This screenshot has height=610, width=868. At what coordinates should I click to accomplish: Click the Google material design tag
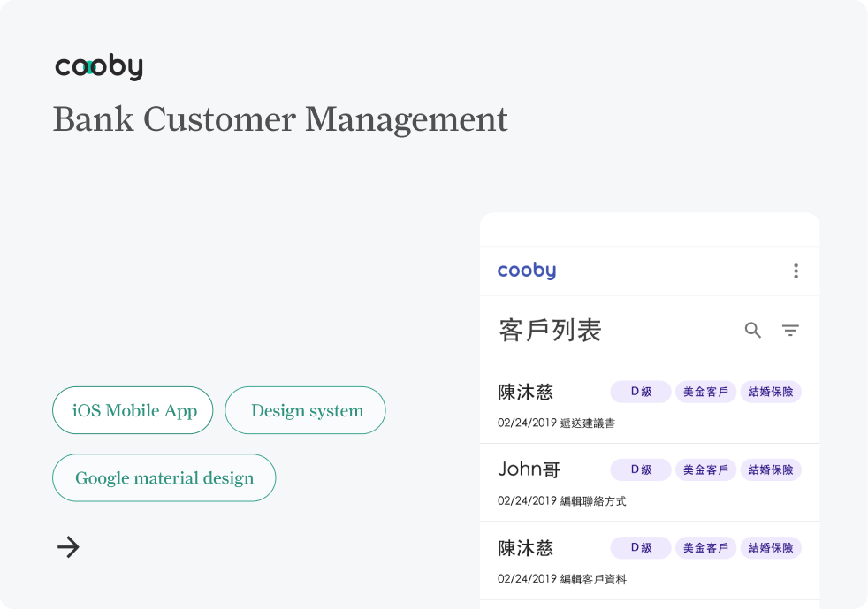pyautogui.click(x=164, y=478)
